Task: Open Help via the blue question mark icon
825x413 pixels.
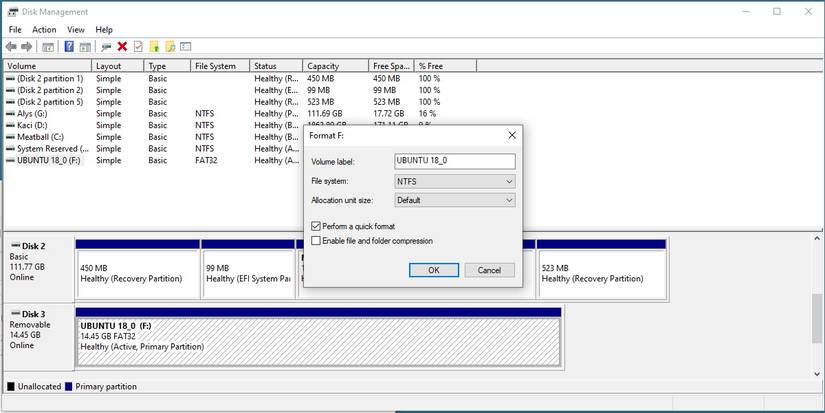Action: (69, 46)
